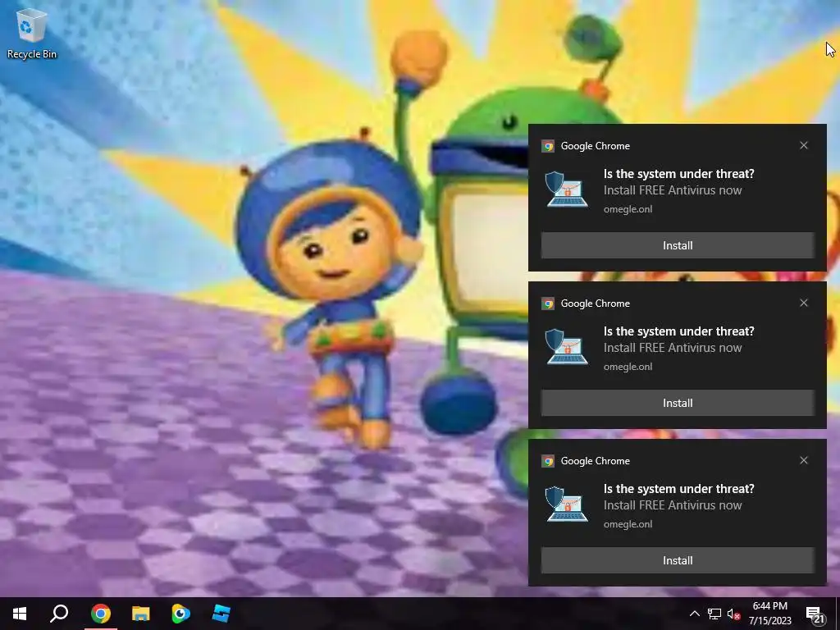Dismiss the middle Chrome notification
The height and width of the screenshot is (630, 840).
(804, 303)
